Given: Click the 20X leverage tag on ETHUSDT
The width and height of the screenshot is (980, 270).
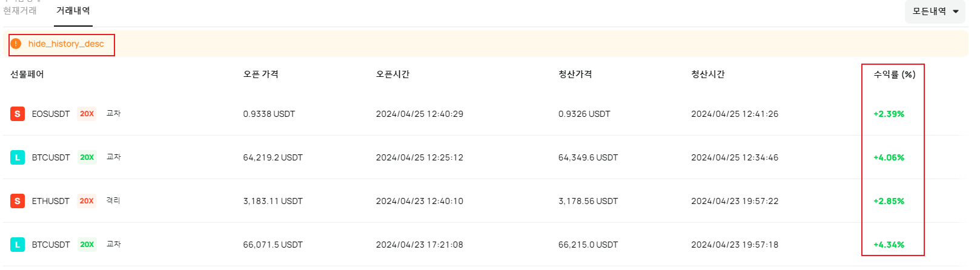Looking at the screenshot, I should pos(87,201).
